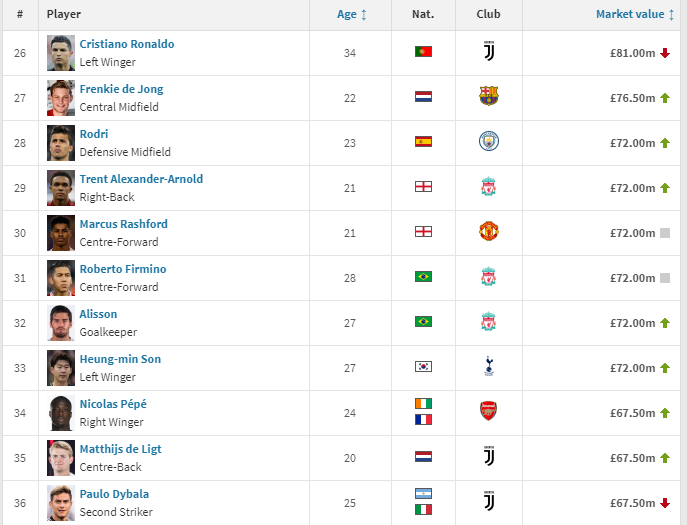The height and width of the screenshot is (525, 687).
Task: Click Juventus crest in Cristiano Ronaldo row
Action: point(488,52)
